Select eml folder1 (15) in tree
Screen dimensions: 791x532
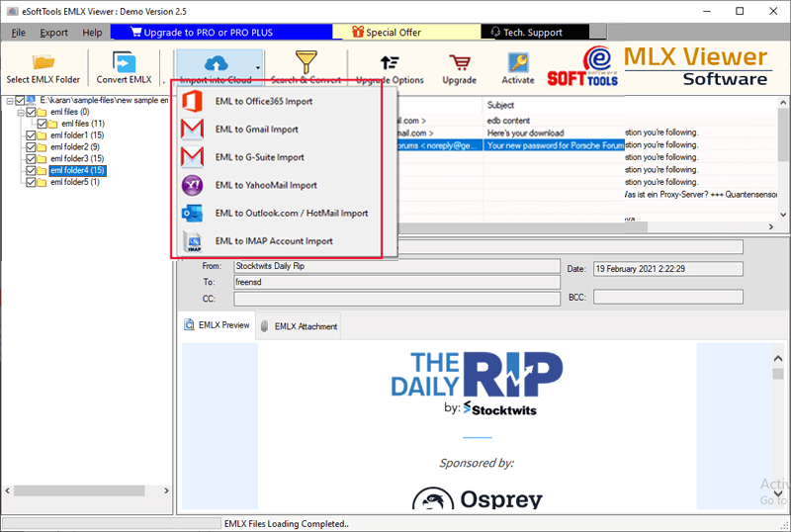pyautogui.click(x=77, y=135)
